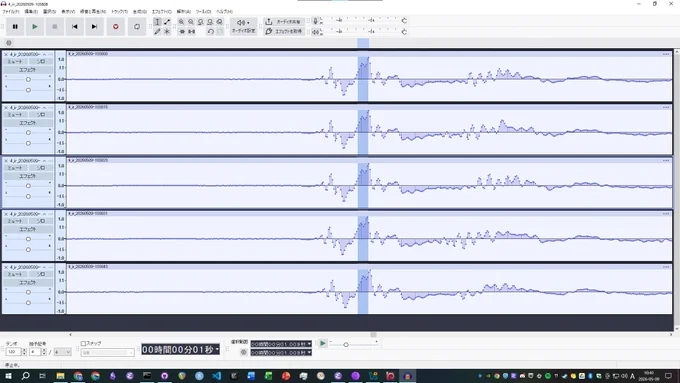Click the Share Audio button
This screenshot has width=680, height=383.
283,21
